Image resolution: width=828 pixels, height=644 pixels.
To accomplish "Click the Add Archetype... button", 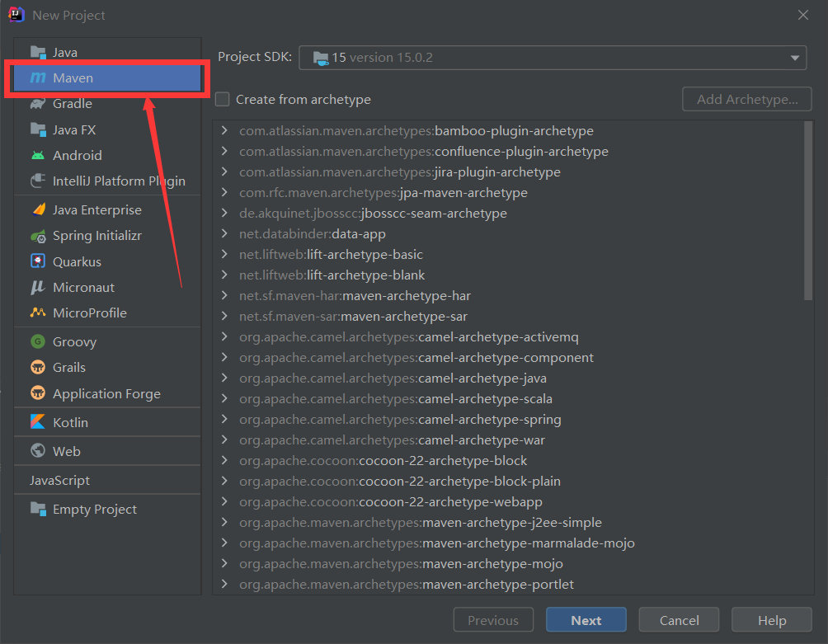I will point(746,99).
